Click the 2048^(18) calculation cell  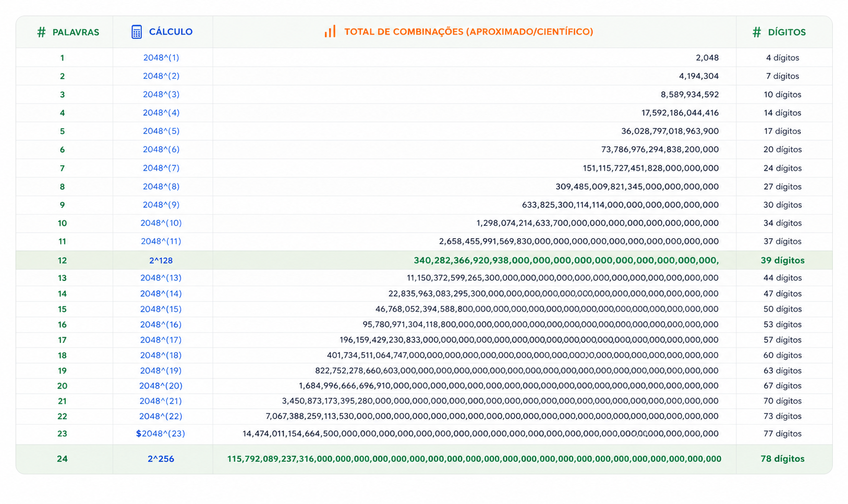(x=161, y=355)
